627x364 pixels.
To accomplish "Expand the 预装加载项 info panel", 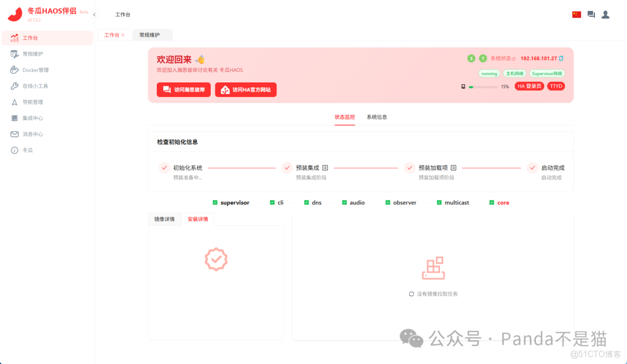I will coord(454,167).
